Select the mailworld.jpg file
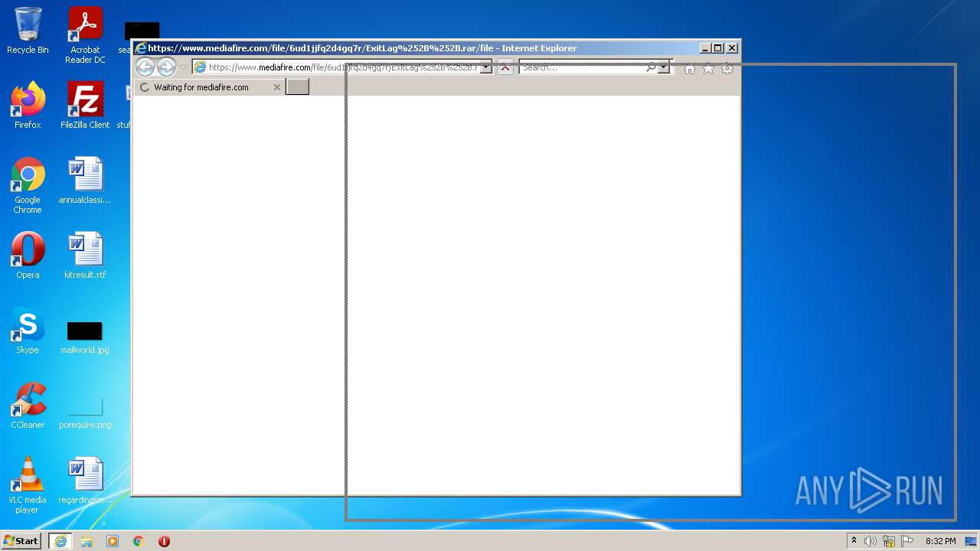 click(x=85, y=337)
